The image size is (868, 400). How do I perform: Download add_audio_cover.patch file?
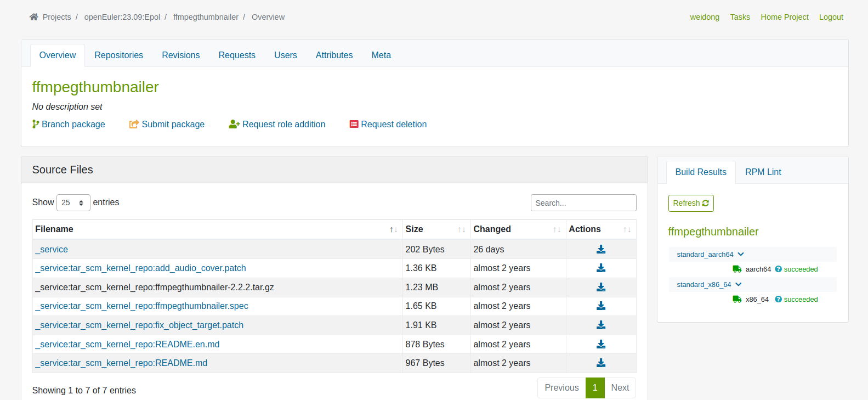pos(601,268)
